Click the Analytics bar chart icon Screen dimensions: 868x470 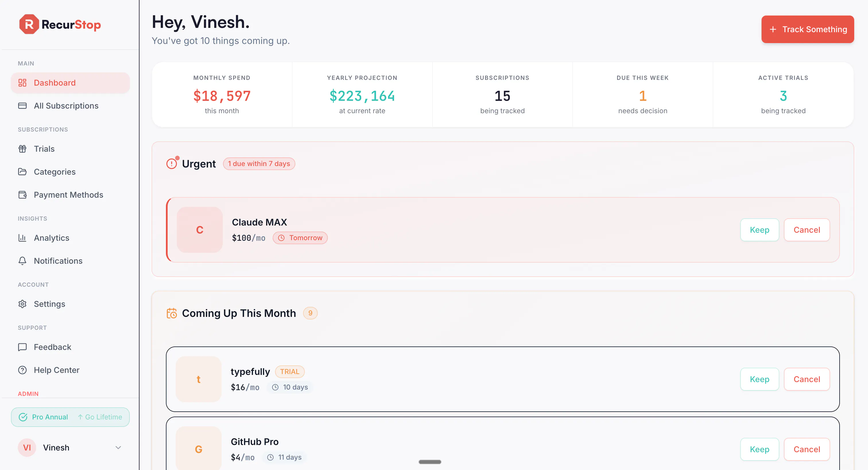point(22,238)
